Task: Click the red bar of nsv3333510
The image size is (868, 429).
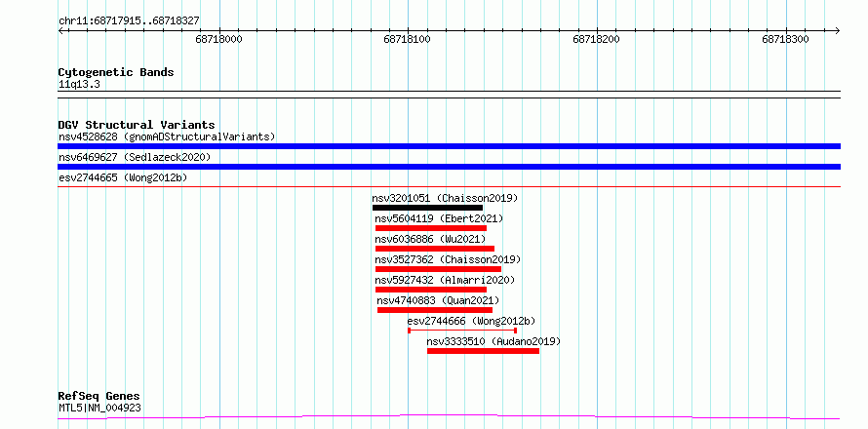Action: pos(484,351)
